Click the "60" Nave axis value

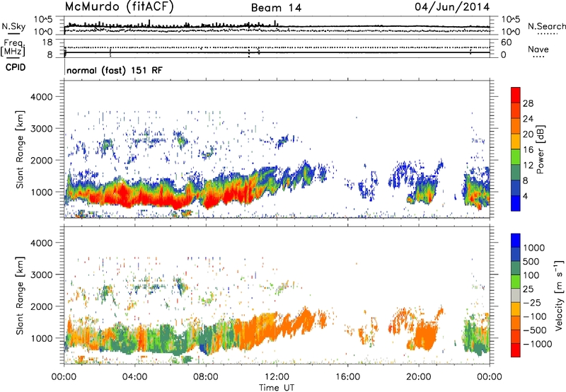click(507, 42)
